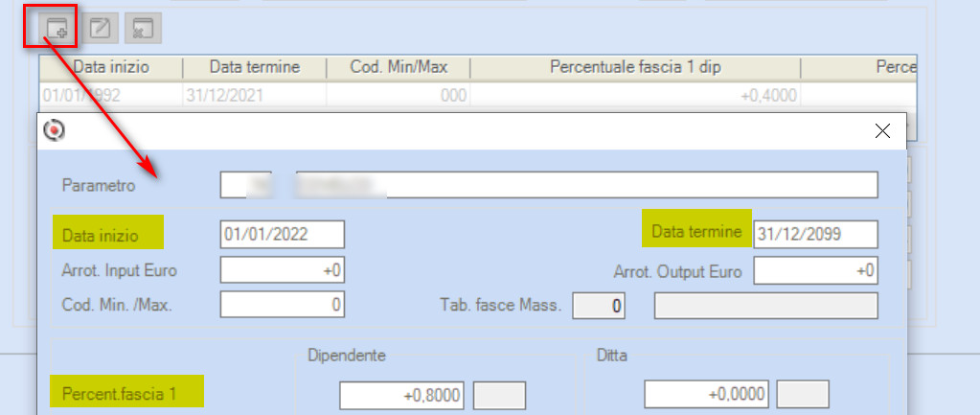Screen dimensions: 980x415
Task: Close the parameter dialog window
Action: [882, 130]
